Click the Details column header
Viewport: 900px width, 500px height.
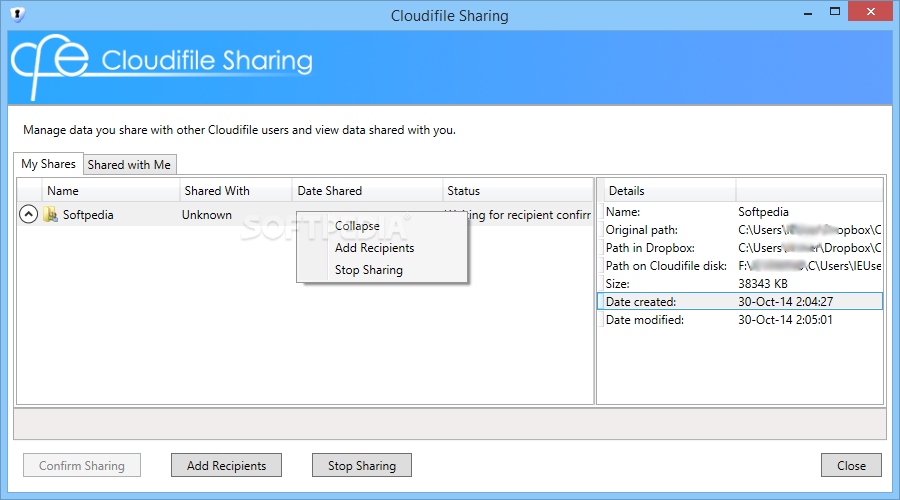pyautogui.click(x=669, y=191)
